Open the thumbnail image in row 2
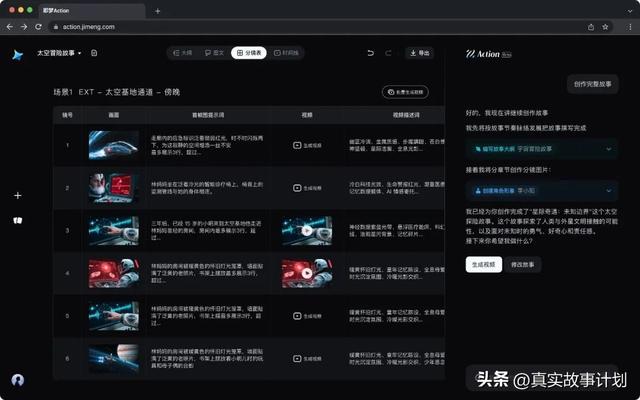This screenshot has height=400, width=640. click(113, 188)
